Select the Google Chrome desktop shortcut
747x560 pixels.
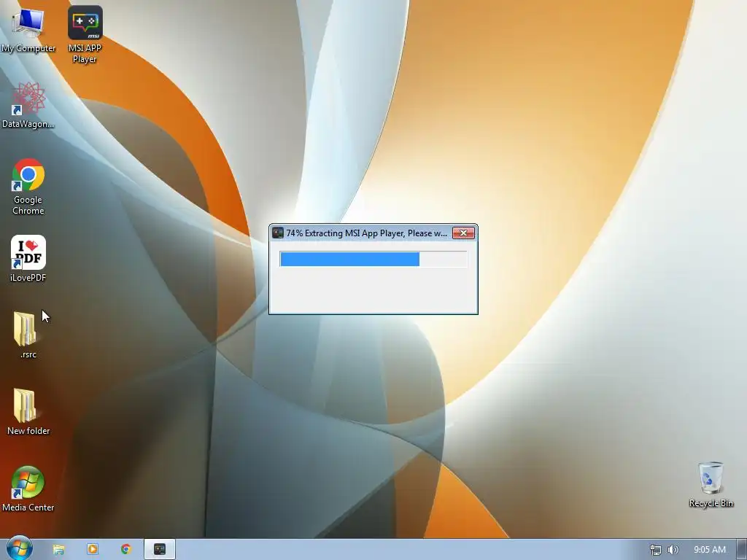(x=28, y=186)
